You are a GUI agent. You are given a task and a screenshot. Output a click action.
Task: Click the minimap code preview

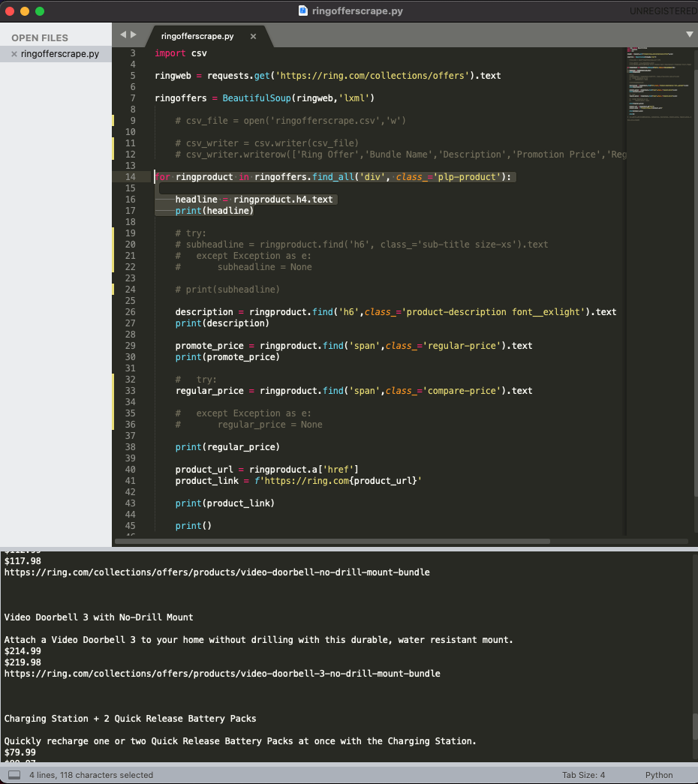[x=658, y=85]
